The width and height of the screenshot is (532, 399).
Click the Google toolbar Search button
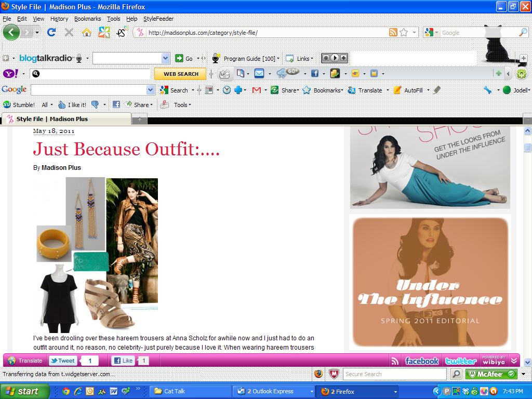[175, 90]
